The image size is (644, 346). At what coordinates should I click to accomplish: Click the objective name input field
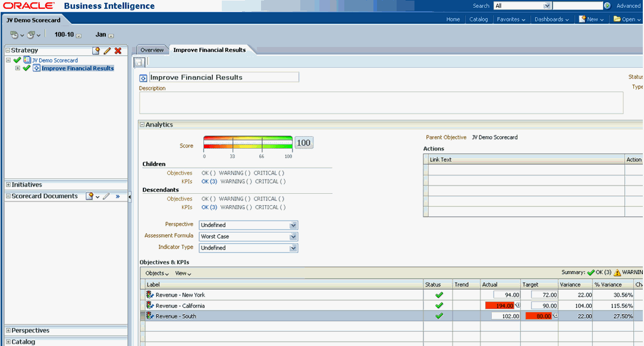(224, 77)
